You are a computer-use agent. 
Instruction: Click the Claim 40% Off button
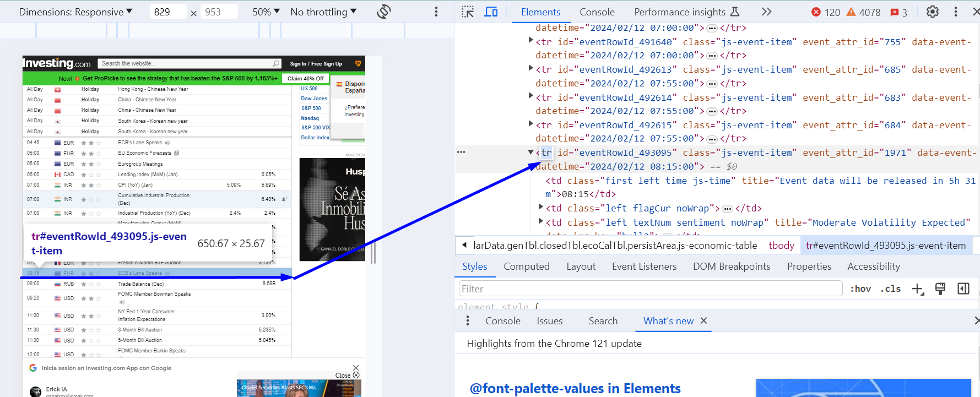(x=306, y=78)
